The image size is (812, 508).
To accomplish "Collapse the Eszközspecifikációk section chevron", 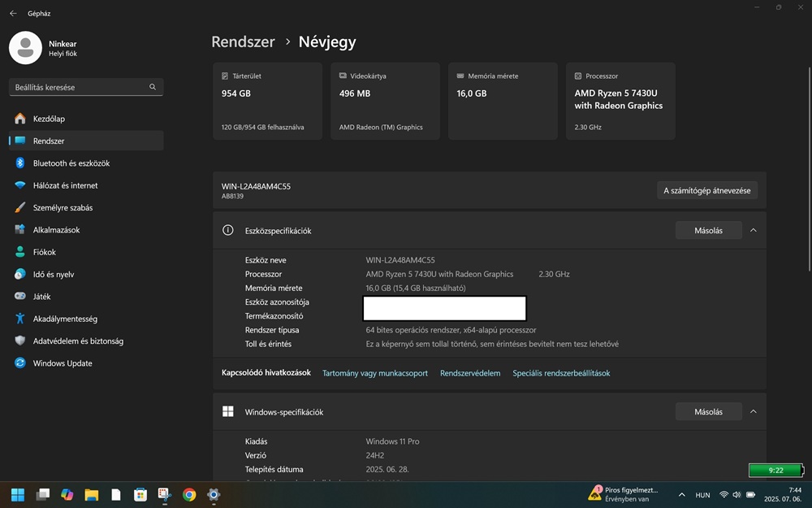I will [x=753, y=231].
